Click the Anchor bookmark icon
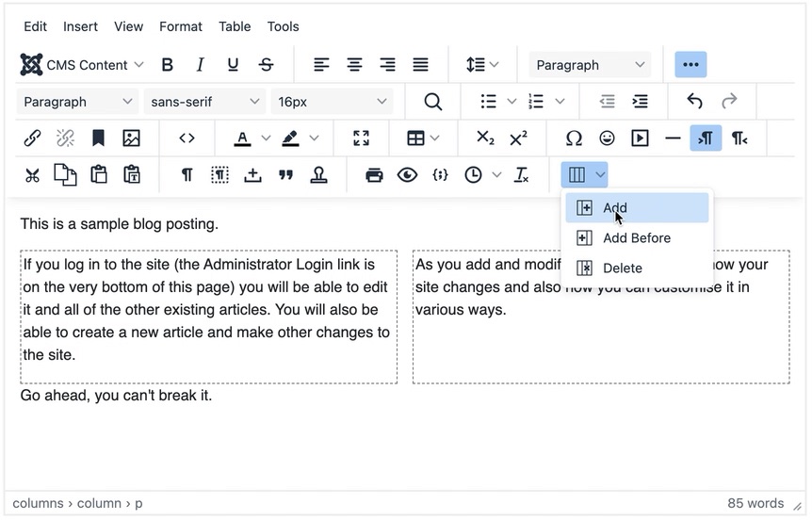The height and width of the screenshot is (520, 812). tap(98, 138)
